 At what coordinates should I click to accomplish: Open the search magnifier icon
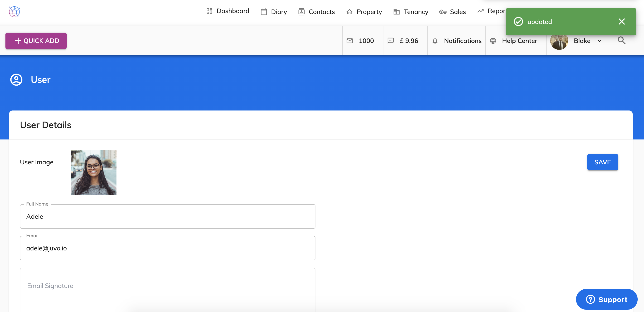[x=622, y=41]
